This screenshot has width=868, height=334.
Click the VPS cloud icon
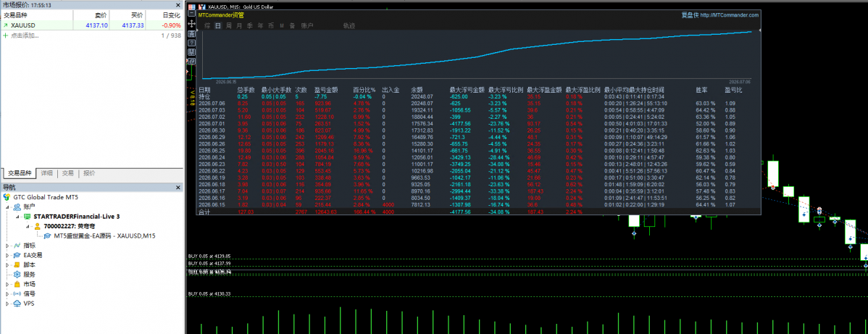click(17, 304)
